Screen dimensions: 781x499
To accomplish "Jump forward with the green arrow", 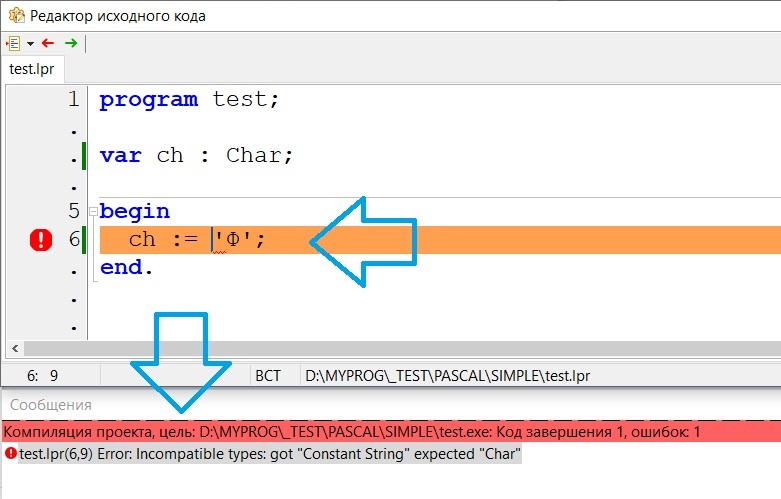I will tap(71, 43).
